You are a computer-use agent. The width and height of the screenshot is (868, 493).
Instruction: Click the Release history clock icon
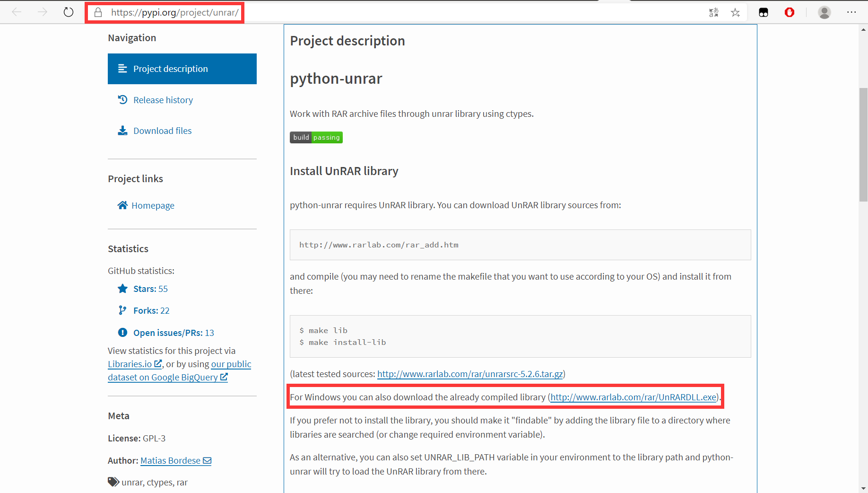tap(122, 100)
